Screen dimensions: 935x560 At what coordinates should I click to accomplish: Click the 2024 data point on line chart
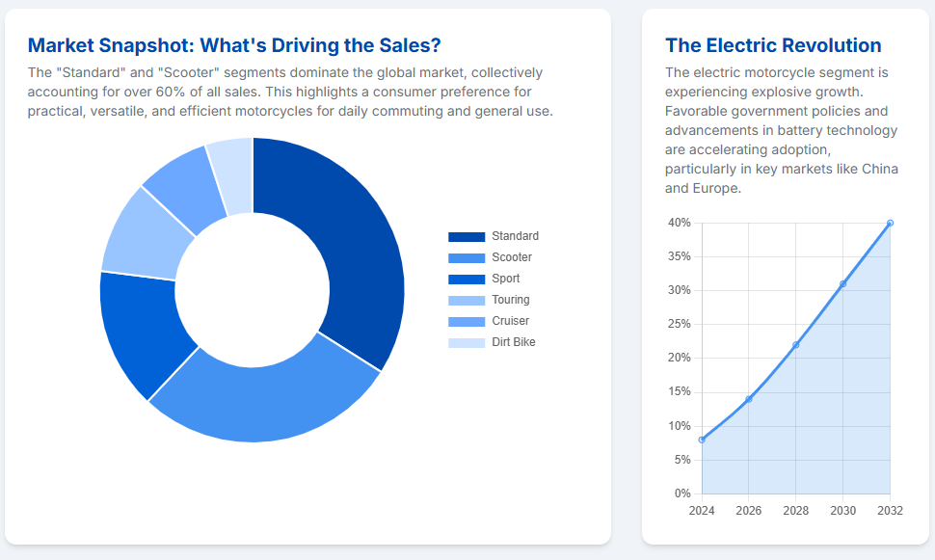tap(702, 440)
